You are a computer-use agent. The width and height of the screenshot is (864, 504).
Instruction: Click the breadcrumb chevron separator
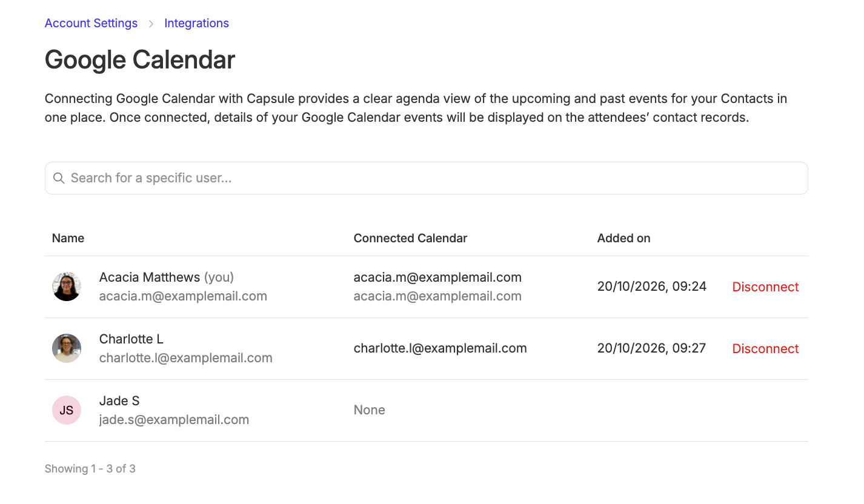point(151,24)
